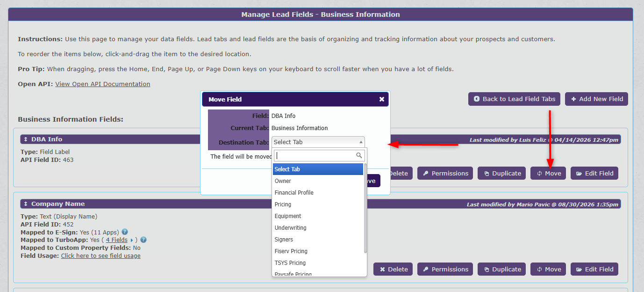644x292 pixels.
Task: Click the 'API Field ID: 463' text
Action: tap(47, 160)
